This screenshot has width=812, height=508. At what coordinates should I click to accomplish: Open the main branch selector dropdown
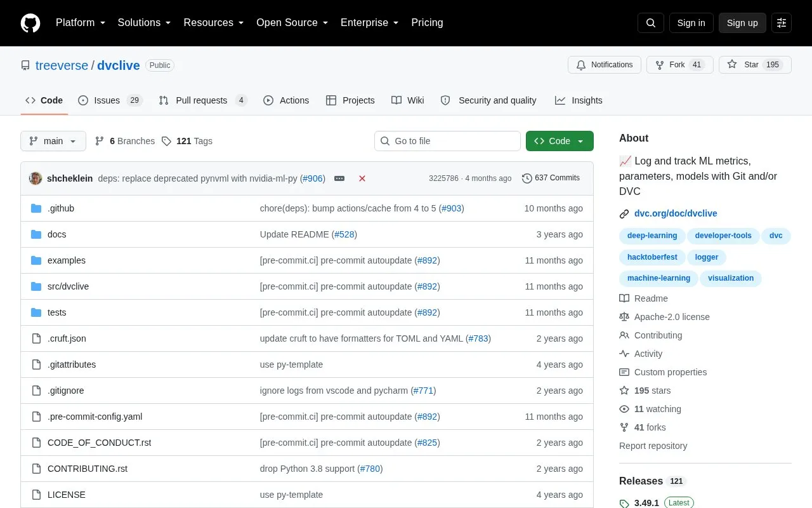[53, 141]
